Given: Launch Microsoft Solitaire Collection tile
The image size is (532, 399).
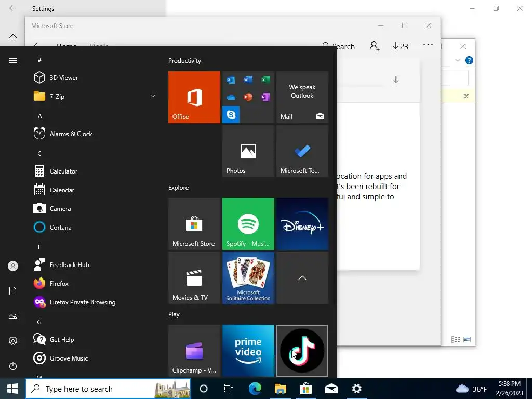Looking at the screenshot, I should coord(248,278).
